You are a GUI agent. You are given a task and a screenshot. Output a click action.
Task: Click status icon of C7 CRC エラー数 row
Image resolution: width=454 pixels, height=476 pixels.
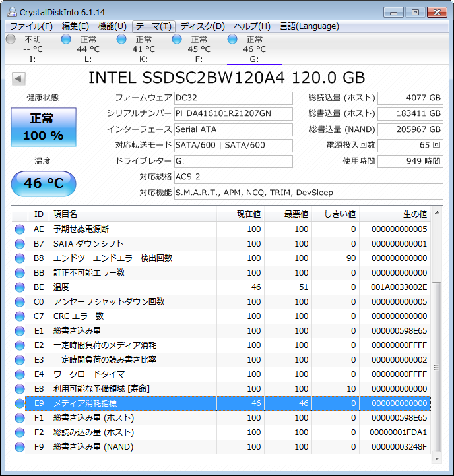click(x=20, y=316)
